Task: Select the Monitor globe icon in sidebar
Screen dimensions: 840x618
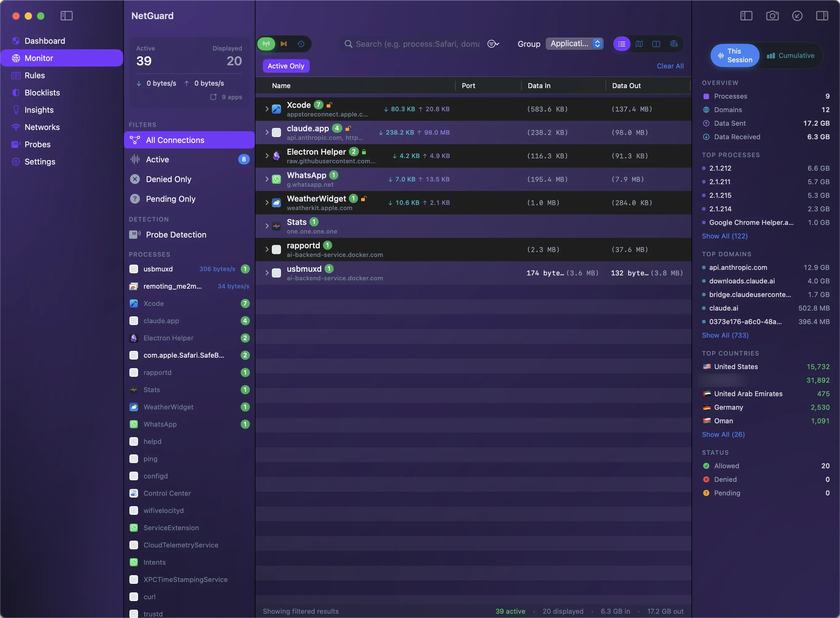Action: [16, 58]
